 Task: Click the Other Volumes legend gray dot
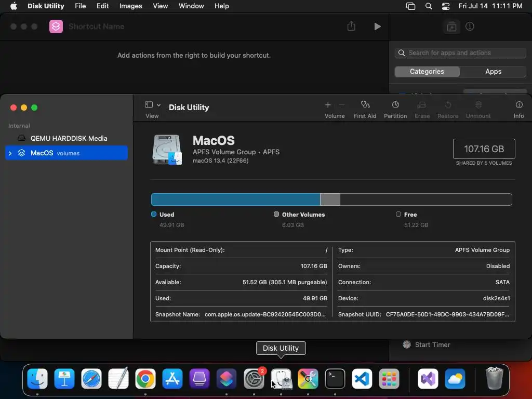276,214
